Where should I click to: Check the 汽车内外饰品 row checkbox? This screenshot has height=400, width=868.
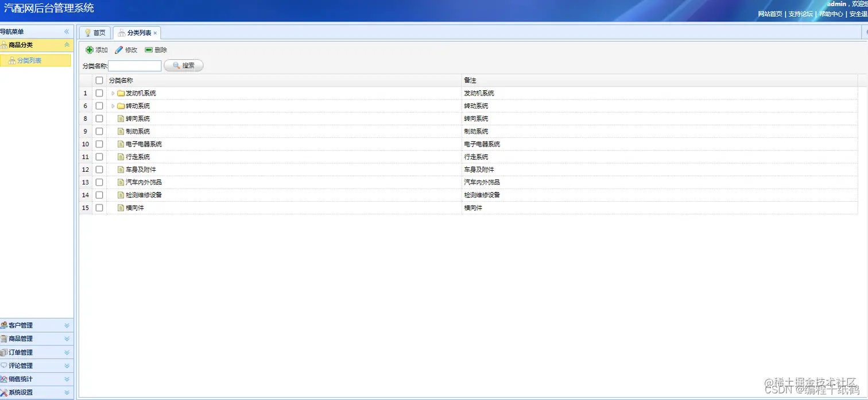99,182
